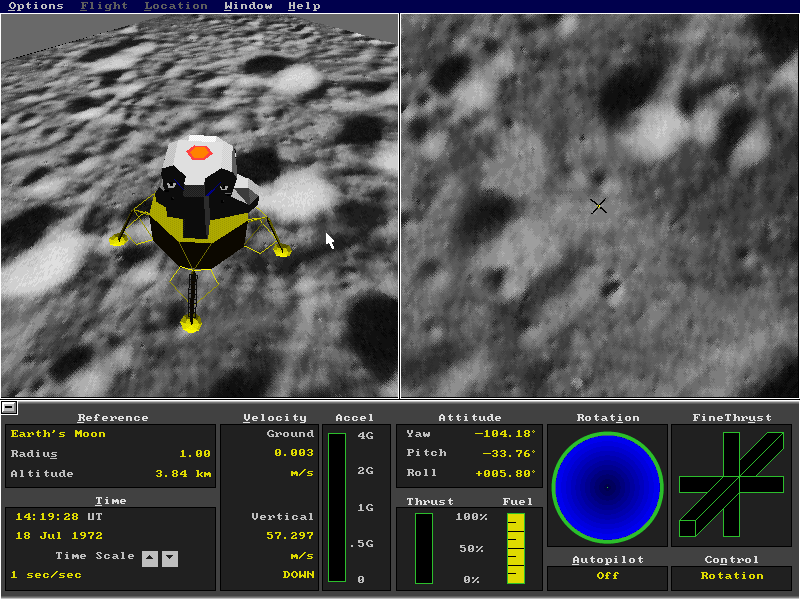Click the yellow Fuel gauge
The height and width of the screenshot is (600, 800).
pyautogui.click(x=516, y=548)
